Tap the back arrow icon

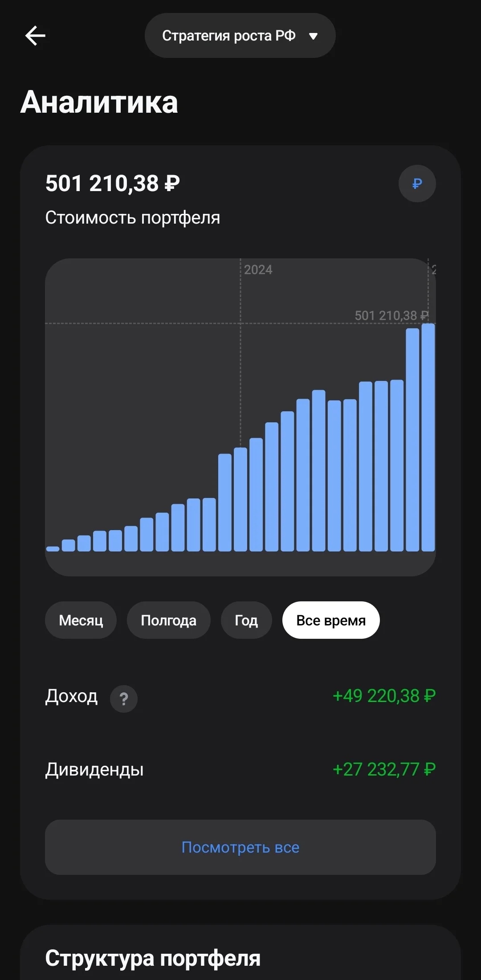click(35, 36)
